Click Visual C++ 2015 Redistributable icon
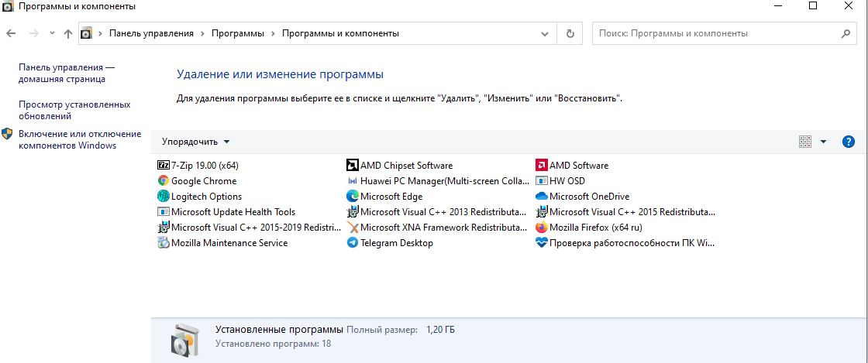 [x=542, y=211]
